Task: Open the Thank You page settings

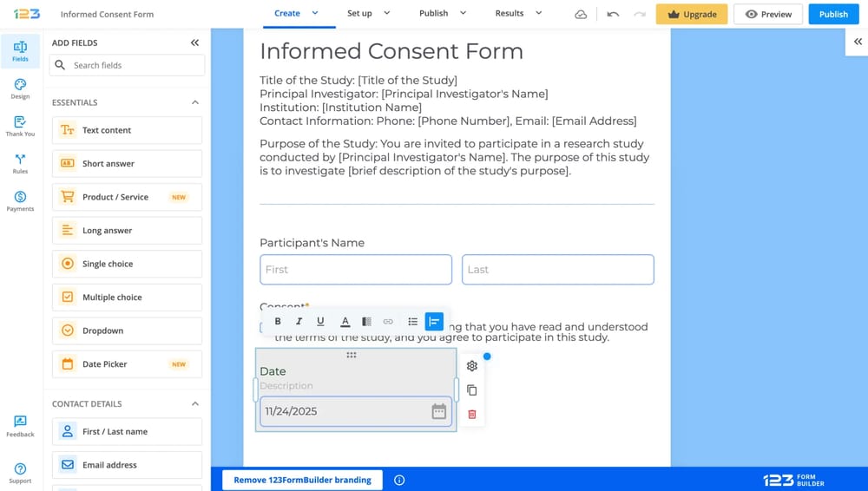Action: [20, 127]
